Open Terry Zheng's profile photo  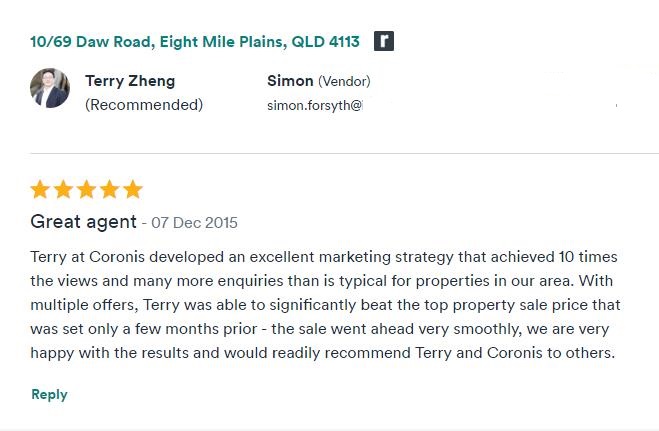click(x=50, y=89)
